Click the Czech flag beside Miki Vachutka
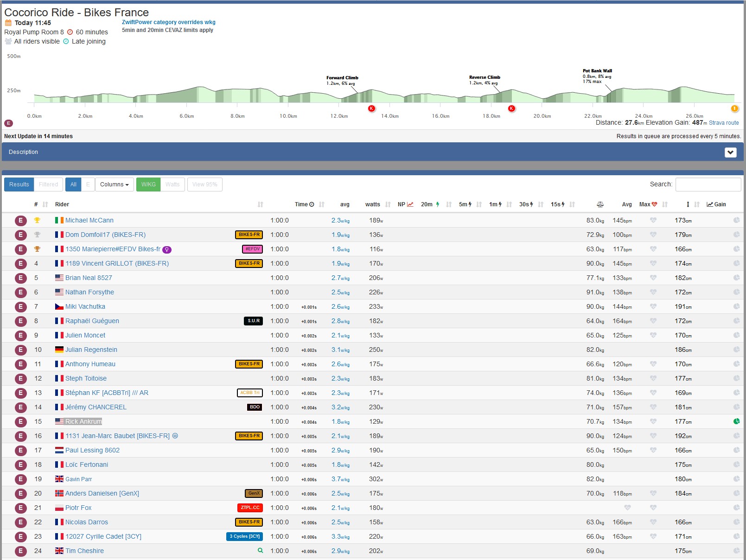The width and height of the screenshot is (746, 560). pos(59,306)
